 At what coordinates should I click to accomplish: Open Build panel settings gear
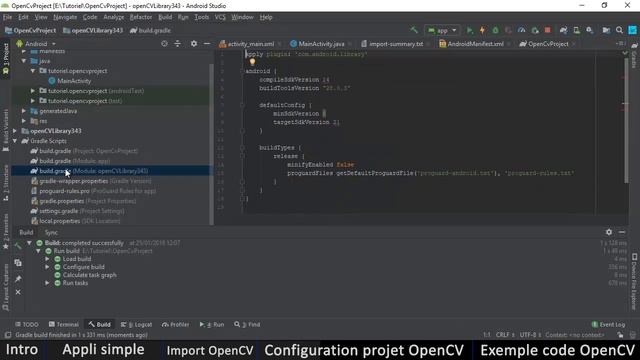609,232
